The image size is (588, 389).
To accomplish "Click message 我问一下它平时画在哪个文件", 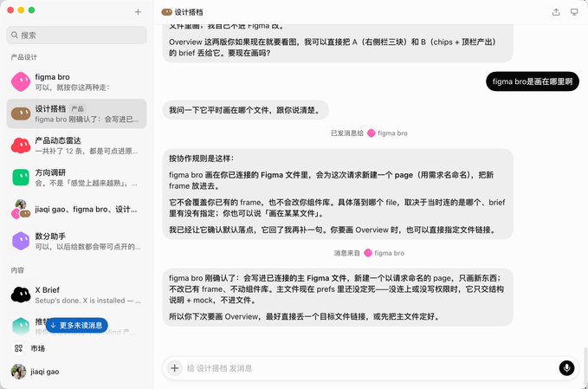I will [x=246, y=110].
